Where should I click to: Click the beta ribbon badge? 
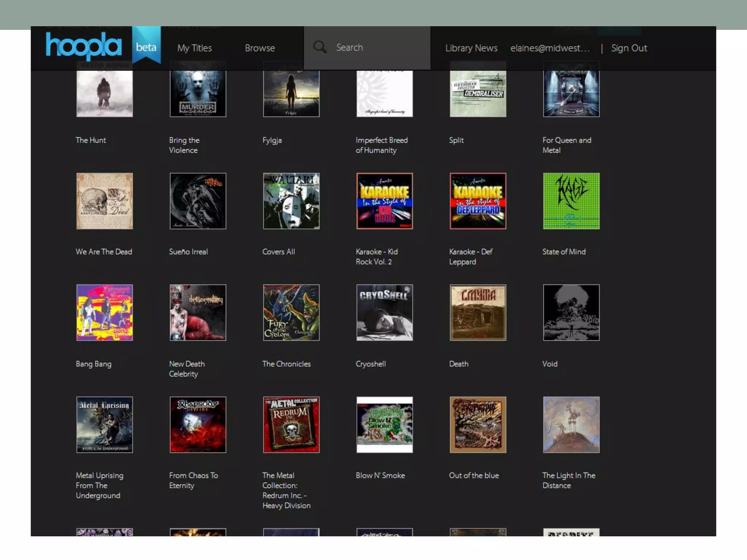[146, 47]
